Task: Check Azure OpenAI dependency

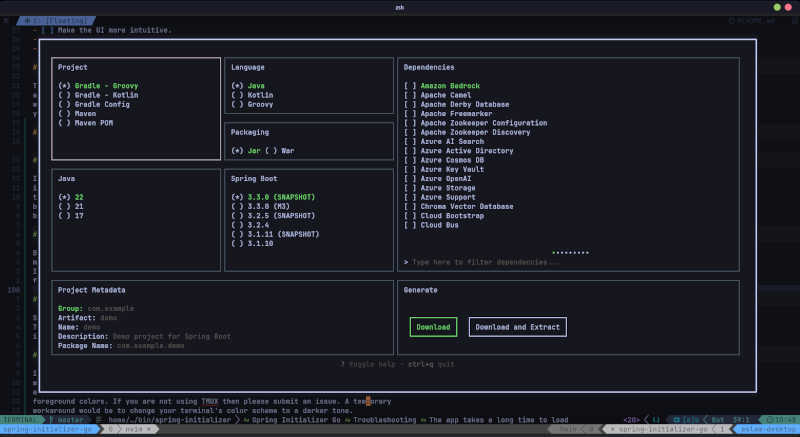Action: (x=438, y=178)
